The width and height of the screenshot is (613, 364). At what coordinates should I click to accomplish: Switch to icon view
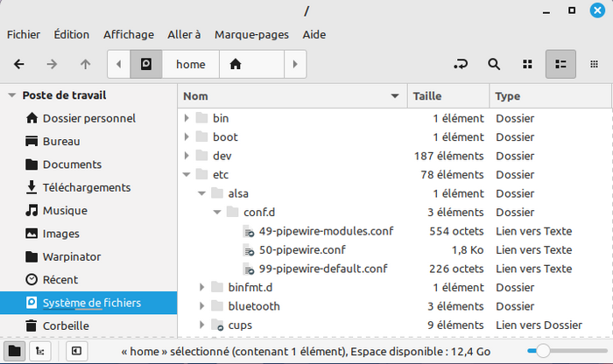[527, 64]
